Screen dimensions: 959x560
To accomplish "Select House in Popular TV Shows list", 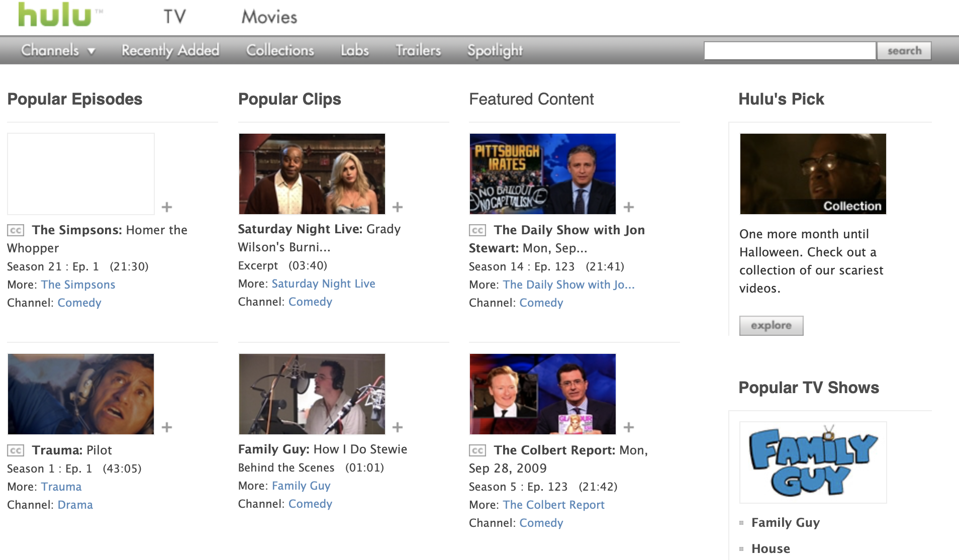I will pyautogui.click(x=771, y=549).
